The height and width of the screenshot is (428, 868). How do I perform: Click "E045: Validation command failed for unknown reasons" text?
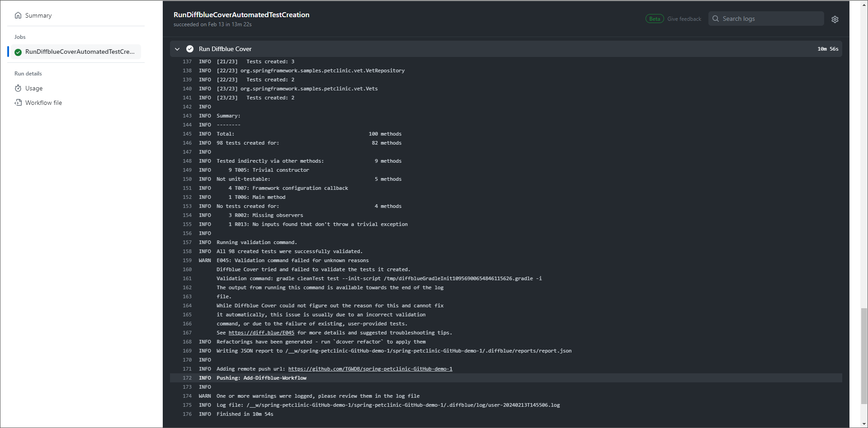(292, 260)
